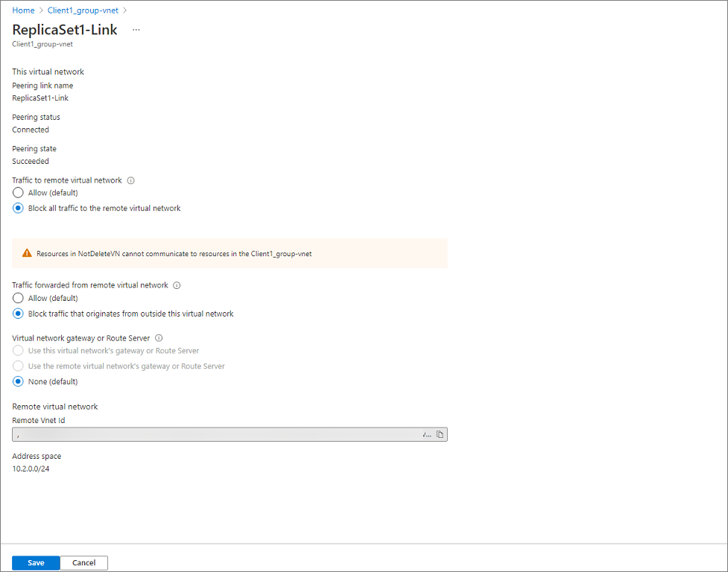Click the Cancel button

click(x=83, y=563)
